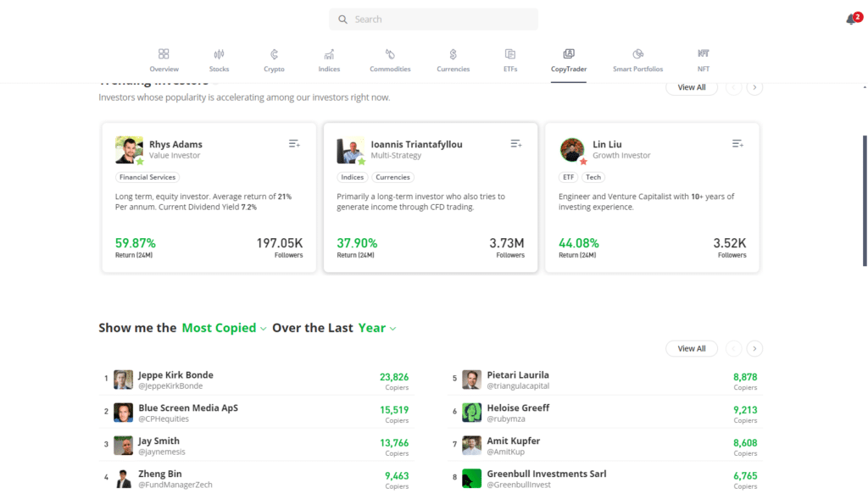Open the Stocks section

[219, 59]
